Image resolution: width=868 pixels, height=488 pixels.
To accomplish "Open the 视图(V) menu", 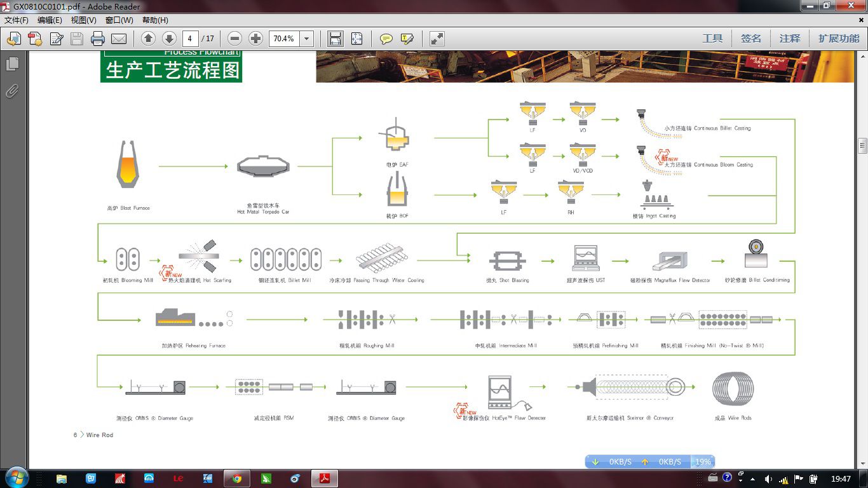I will [x=84, y=20].
